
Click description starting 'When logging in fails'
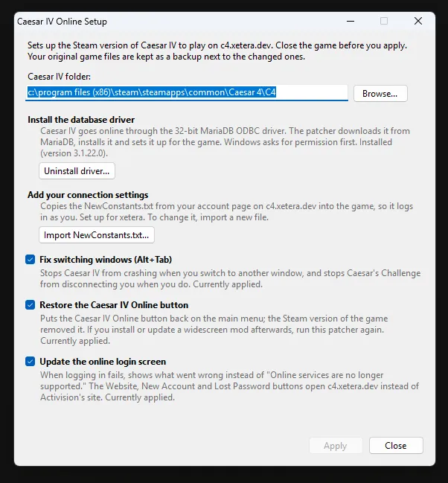[x=229, y=386]
